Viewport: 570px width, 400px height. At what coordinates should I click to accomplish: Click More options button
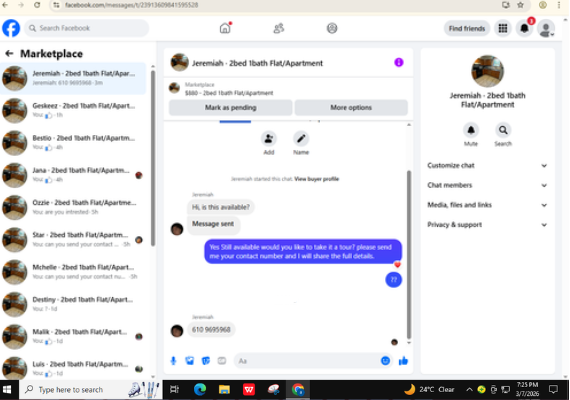tap(351, 108)
